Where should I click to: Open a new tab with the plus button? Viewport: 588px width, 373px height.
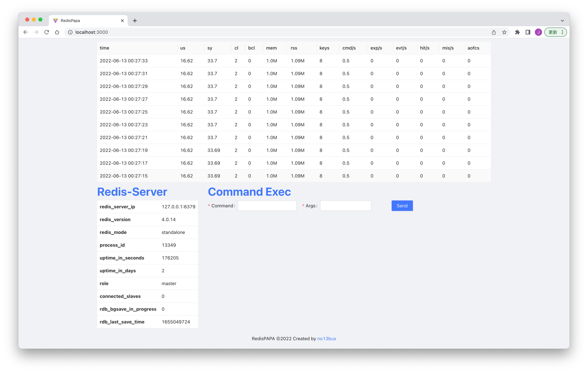(x=135, y=21)
